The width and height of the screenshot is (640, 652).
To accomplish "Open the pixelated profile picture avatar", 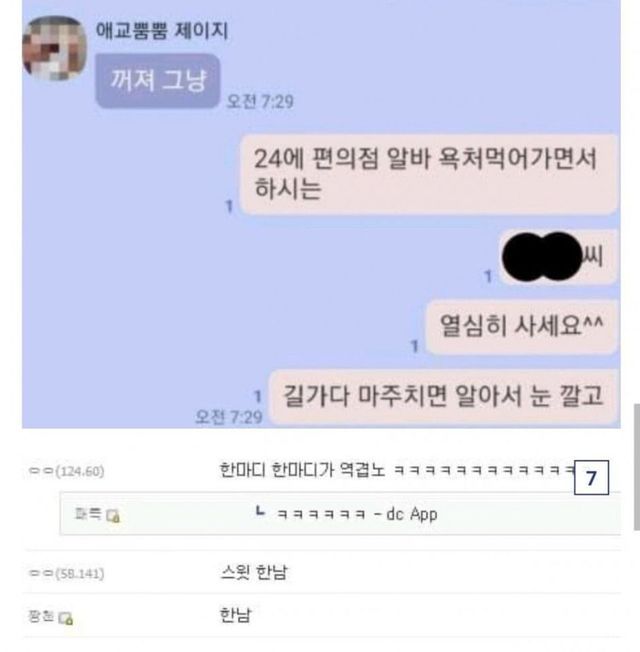I will click(54, 48).
